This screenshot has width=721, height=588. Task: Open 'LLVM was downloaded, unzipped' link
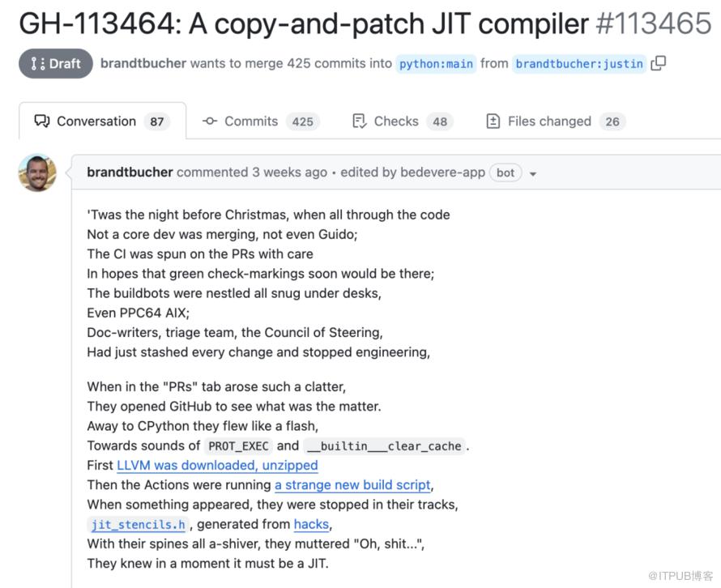click(x=217, y=465)
